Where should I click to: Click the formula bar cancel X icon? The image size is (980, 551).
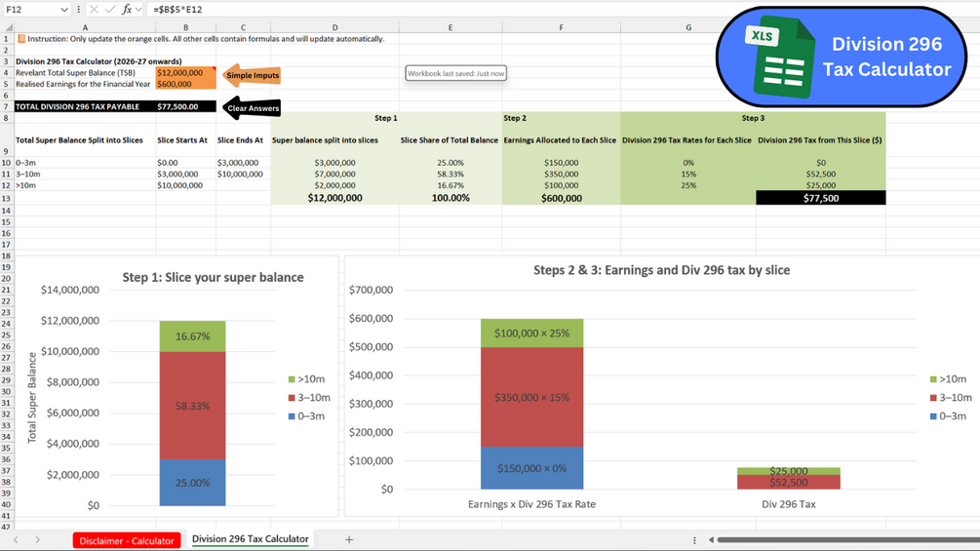(x=94, y=10)
